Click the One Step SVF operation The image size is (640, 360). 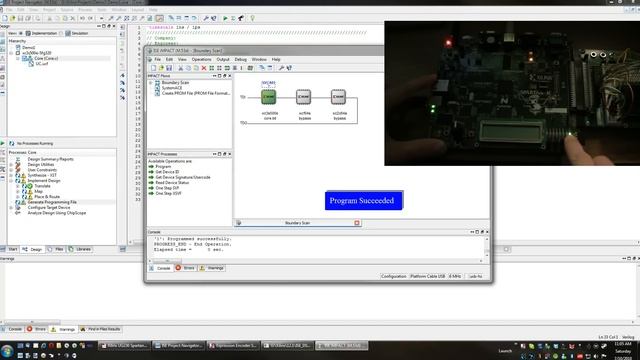click(x=167, y=188)
